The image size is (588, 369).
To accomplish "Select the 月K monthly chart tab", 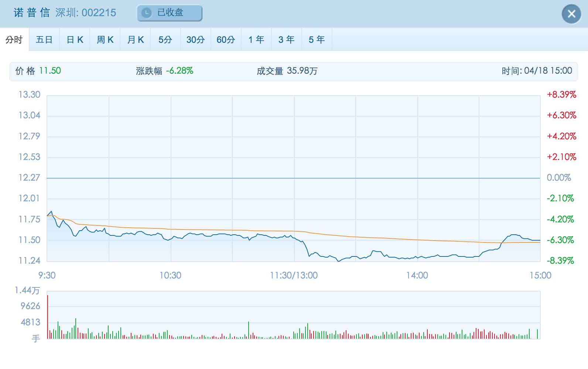I will 136,39.
